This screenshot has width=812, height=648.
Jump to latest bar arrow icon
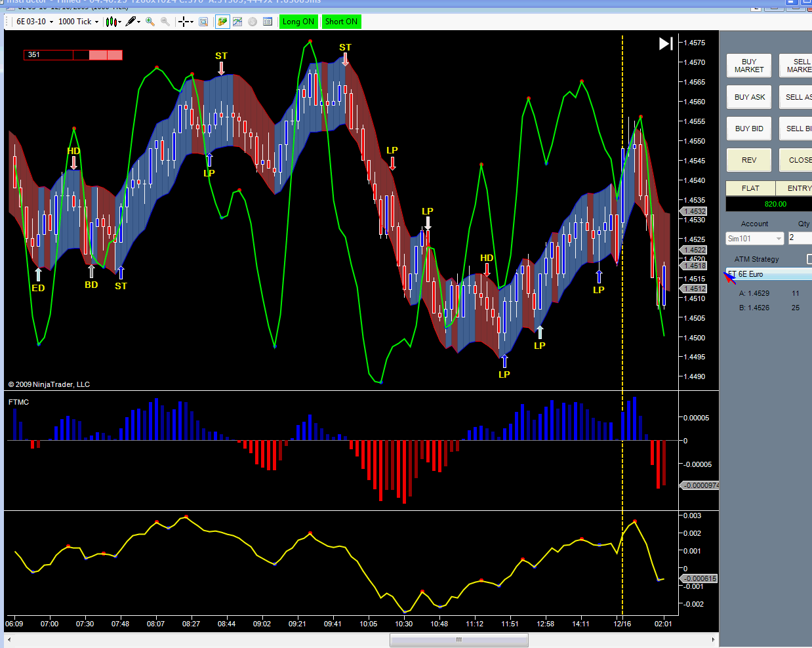[666, 43]
